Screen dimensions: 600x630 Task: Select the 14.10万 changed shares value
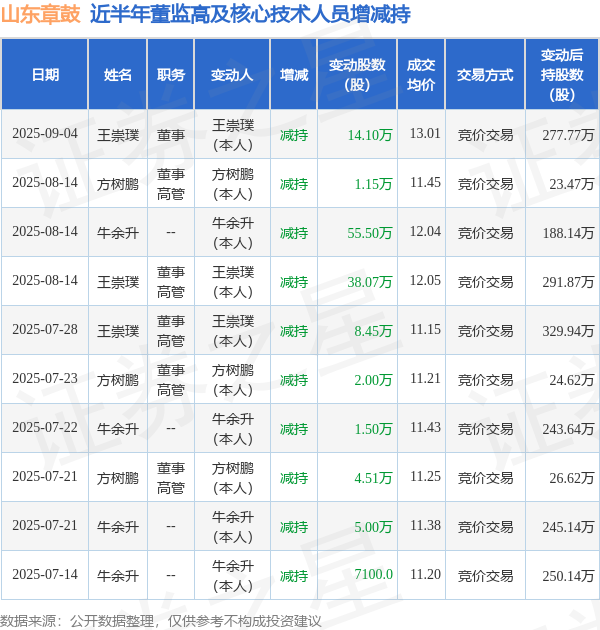[x=370, y=135]
